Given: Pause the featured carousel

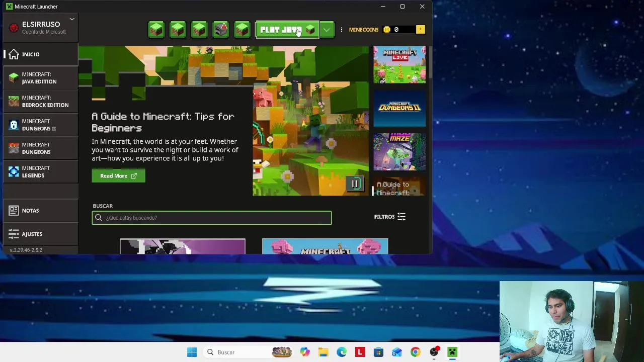Looking at the screenshot, I should click(x=355, y=184).
